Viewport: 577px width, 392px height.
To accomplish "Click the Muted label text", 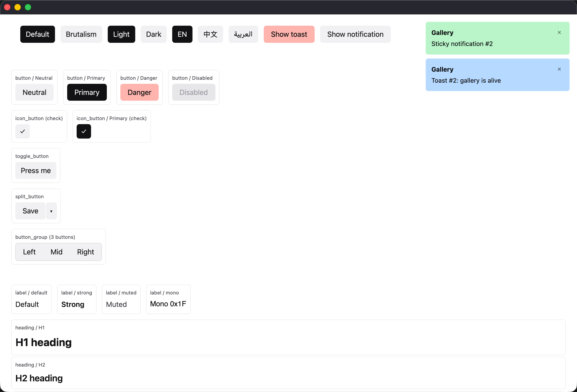I will (x=117, y=304).
